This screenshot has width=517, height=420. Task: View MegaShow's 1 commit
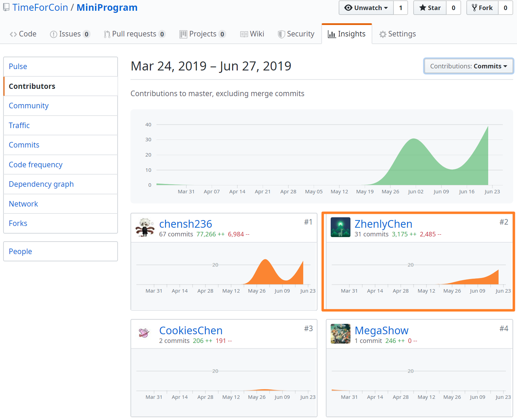coord(368,341)
